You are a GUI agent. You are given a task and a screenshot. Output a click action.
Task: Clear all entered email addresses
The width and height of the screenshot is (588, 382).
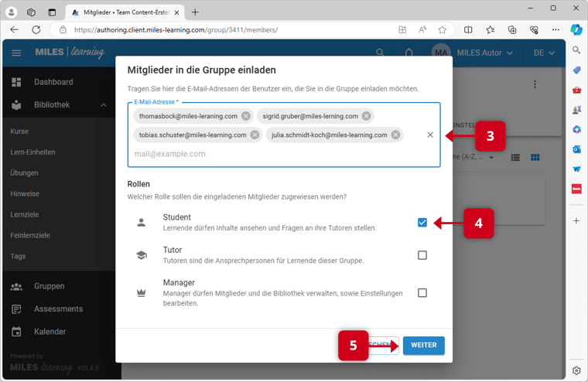click(430, 135)
